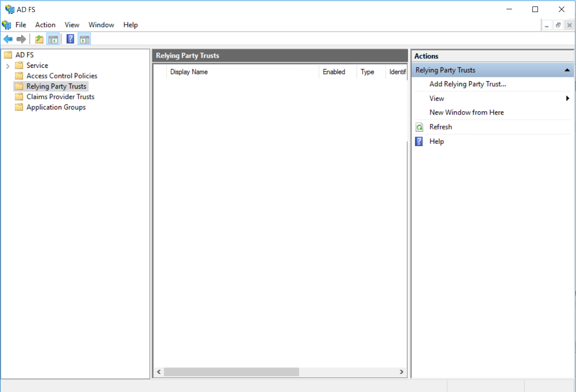The height and width of the screenshot is (392, 576).
Task: Minimize the inner MMC child window
Action: coord(548,26)
